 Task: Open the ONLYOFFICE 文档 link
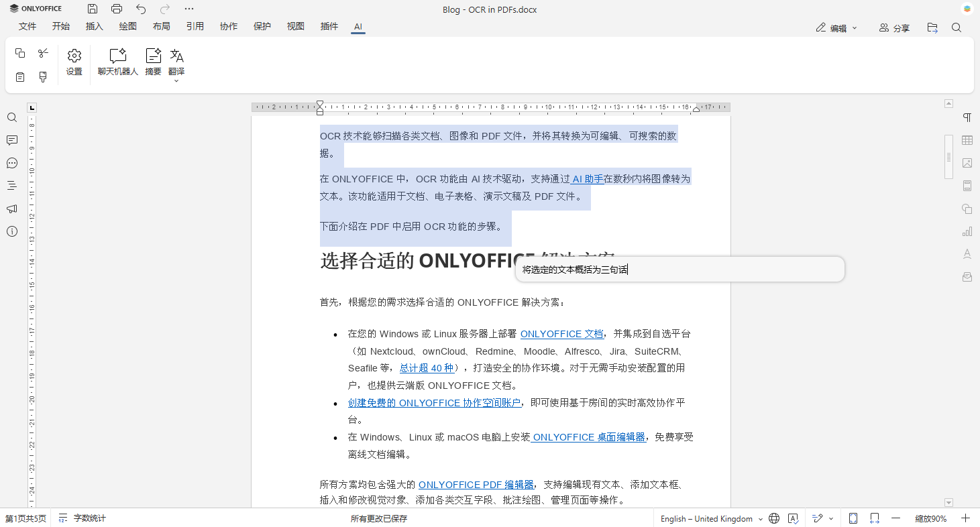click(x=561, y=334)
